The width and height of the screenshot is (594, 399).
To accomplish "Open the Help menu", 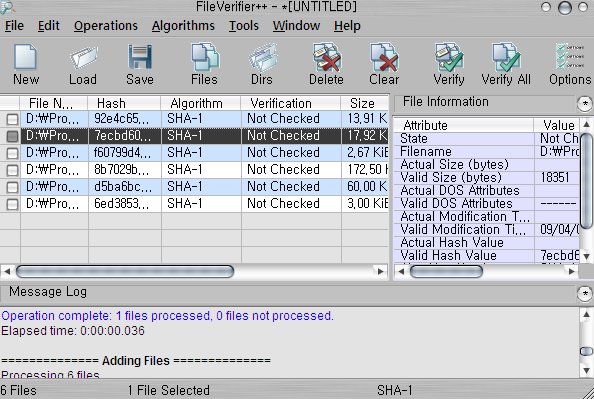I will point(347,26).
